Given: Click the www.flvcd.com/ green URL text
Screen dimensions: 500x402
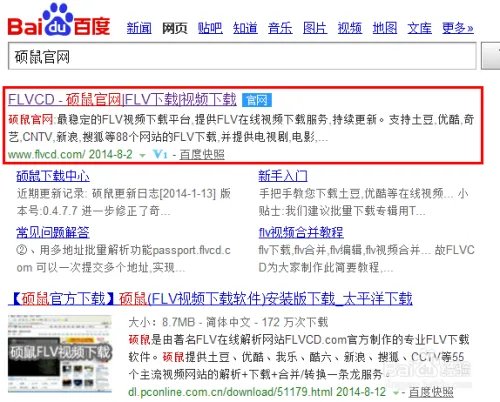Looking at the screenshot, I should tap(47, 154).
